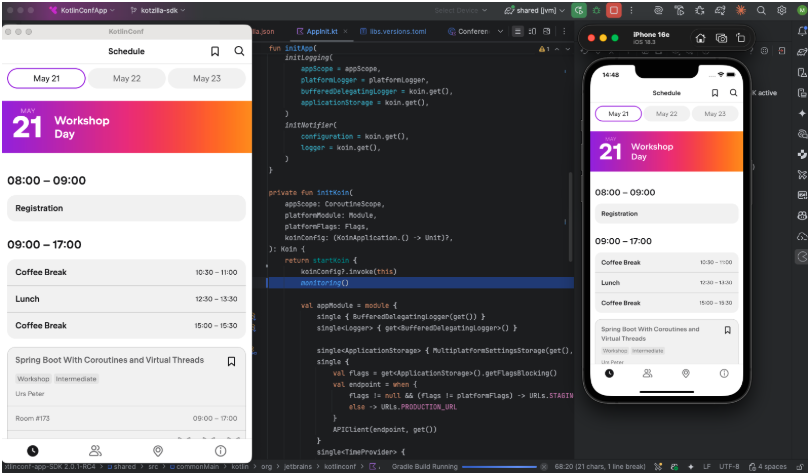Go to next highlighted problem
The image size is (808, 473).
tap(568, 49)
